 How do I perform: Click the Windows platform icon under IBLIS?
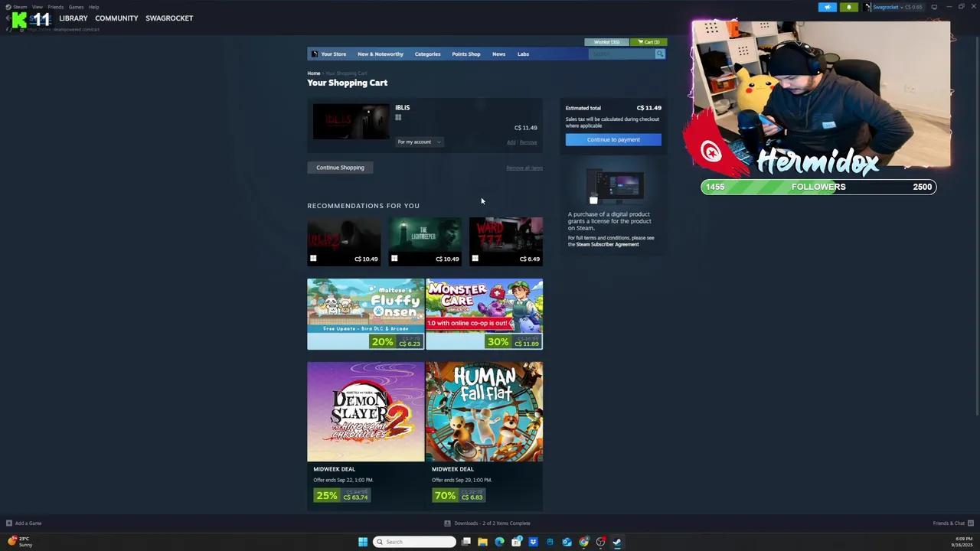pos(398,118)
